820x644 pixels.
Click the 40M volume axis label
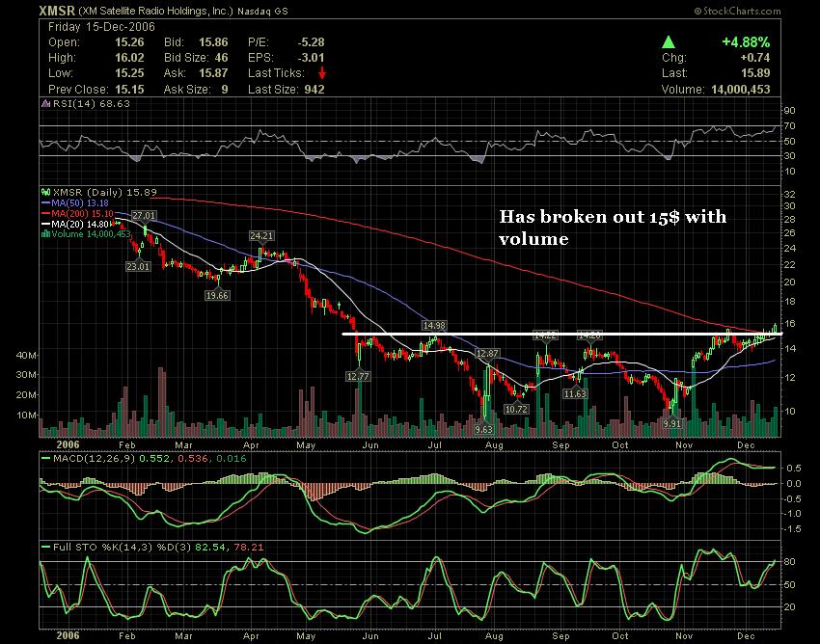pos(26,356)
